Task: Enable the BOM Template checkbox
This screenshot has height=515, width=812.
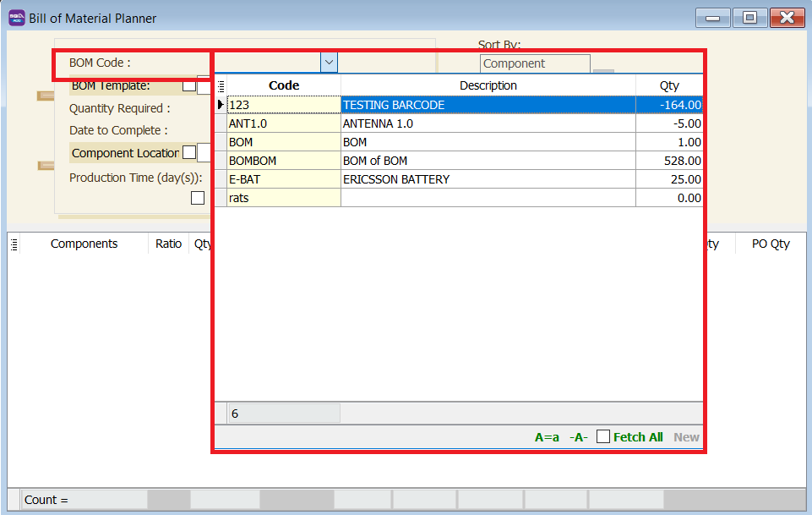Action: point(189,85)
